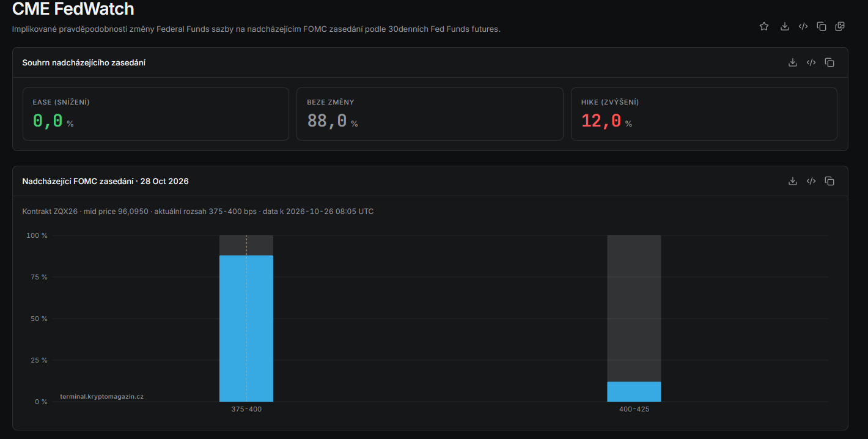The width and height of the screenshot is (868, 439).
Task: Click the "400-425" x-axis label
Action: (634, 409)
